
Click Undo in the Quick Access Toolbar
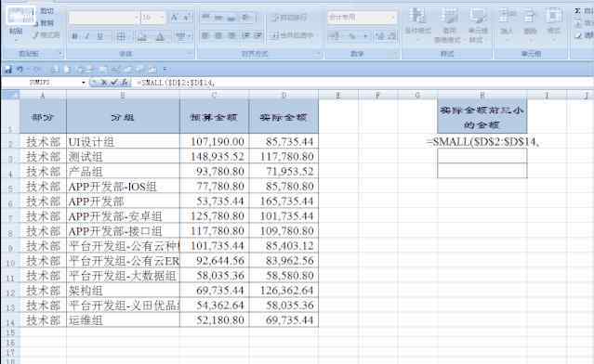(x=20, y=70)
